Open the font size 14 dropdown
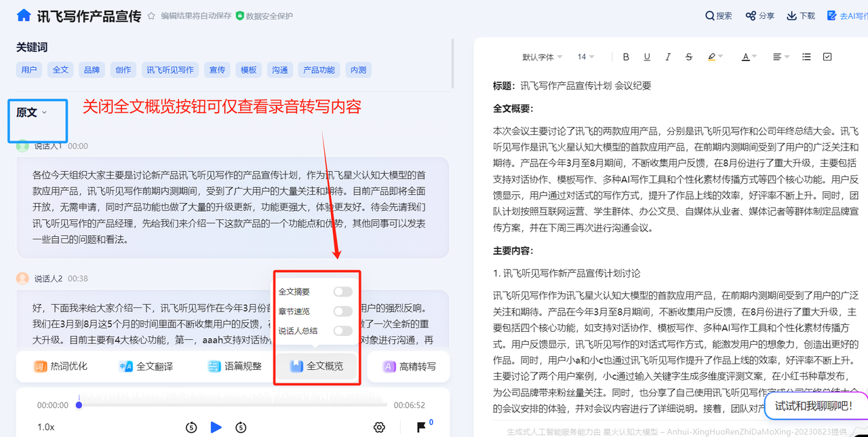The width and height of the screenshot is (868, 437). (x=586, y=57)
